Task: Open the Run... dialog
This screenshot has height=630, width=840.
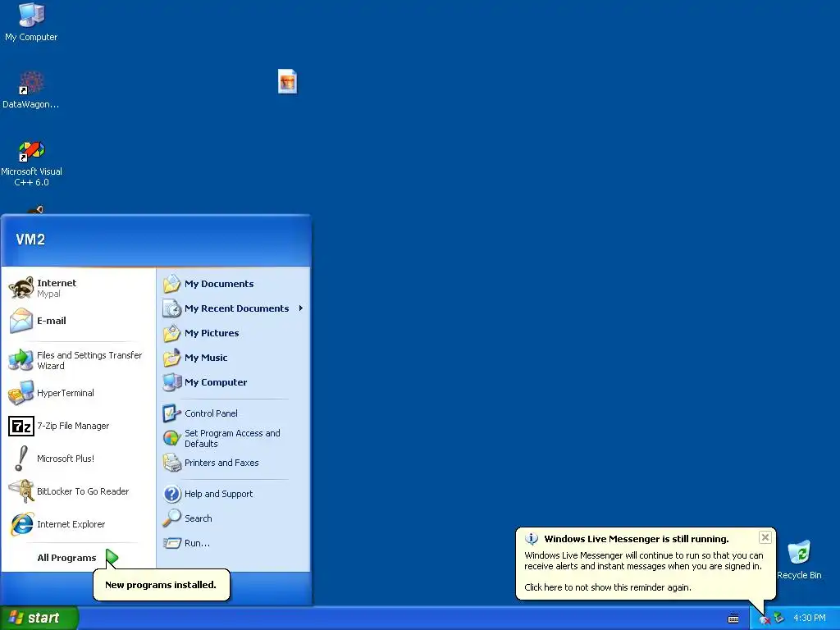Action: 233,543
